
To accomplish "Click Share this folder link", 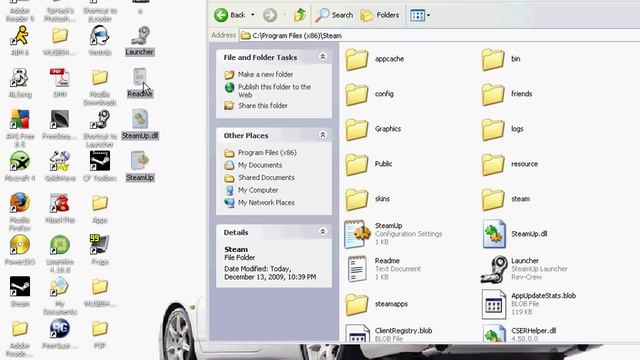I will pyautogui.click(x=262, y=105).
